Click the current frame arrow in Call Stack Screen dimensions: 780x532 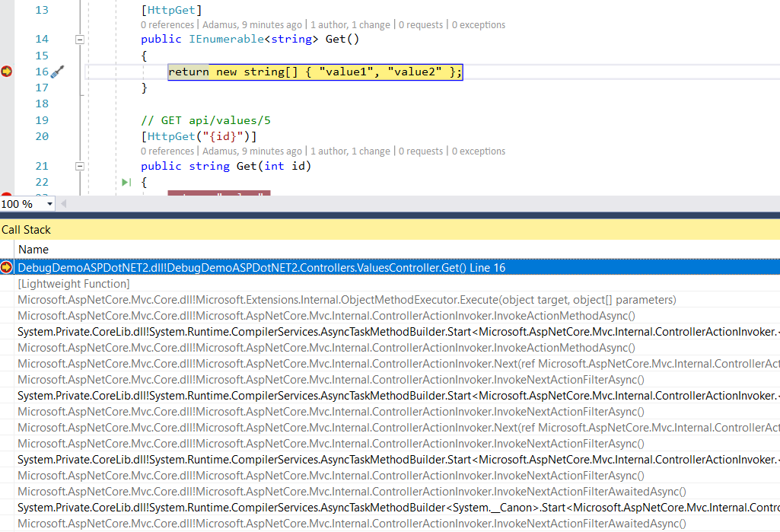(x=7, y=267)
